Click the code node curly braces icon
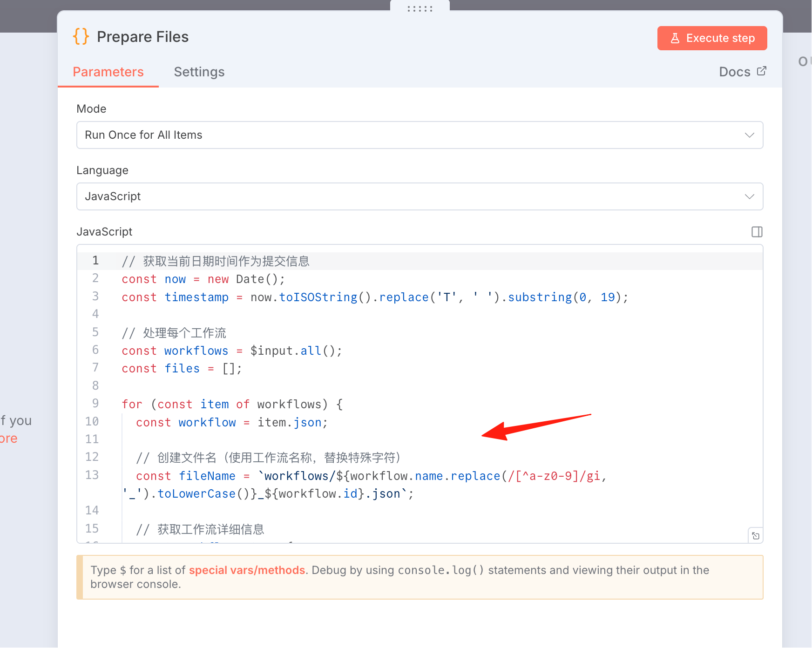 [81, 36]
